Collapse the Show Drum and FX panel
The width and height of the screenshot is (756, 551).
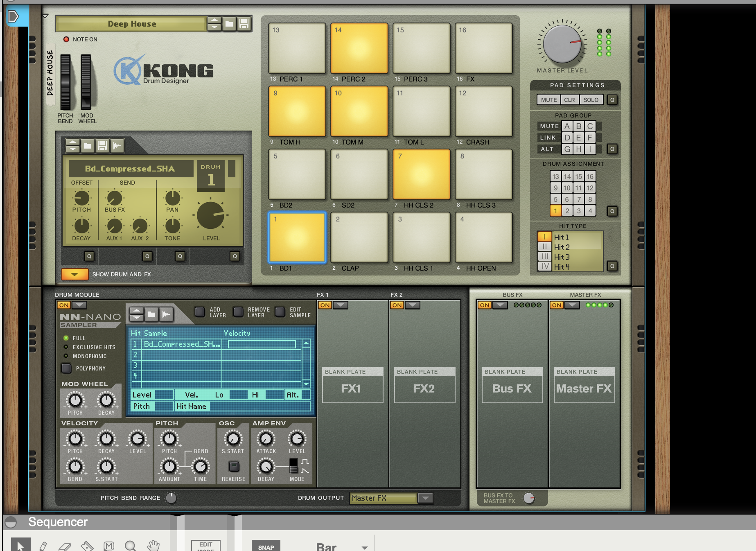pos(74,274)
